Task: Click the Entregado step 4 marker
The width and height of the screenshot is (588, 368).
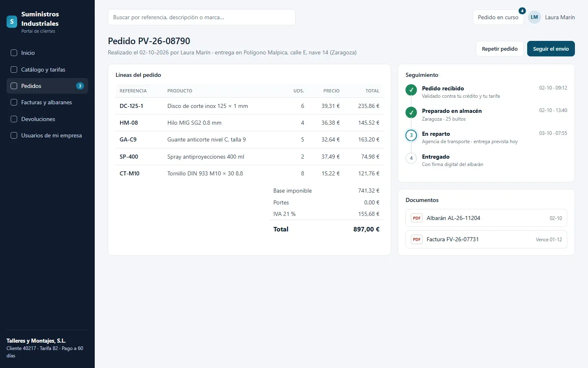Action: pyautogui.click(x=411, y=158)
